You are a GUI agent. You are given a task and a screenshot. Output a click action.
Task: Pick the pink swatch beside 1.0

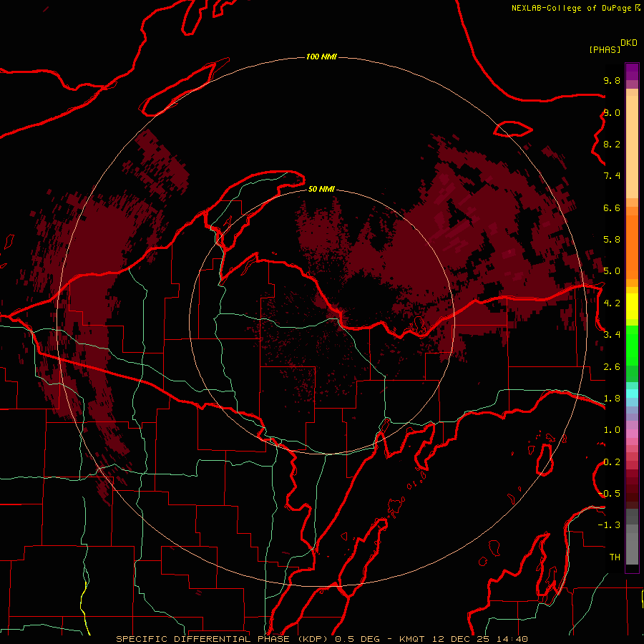click(x=632, y=434)
